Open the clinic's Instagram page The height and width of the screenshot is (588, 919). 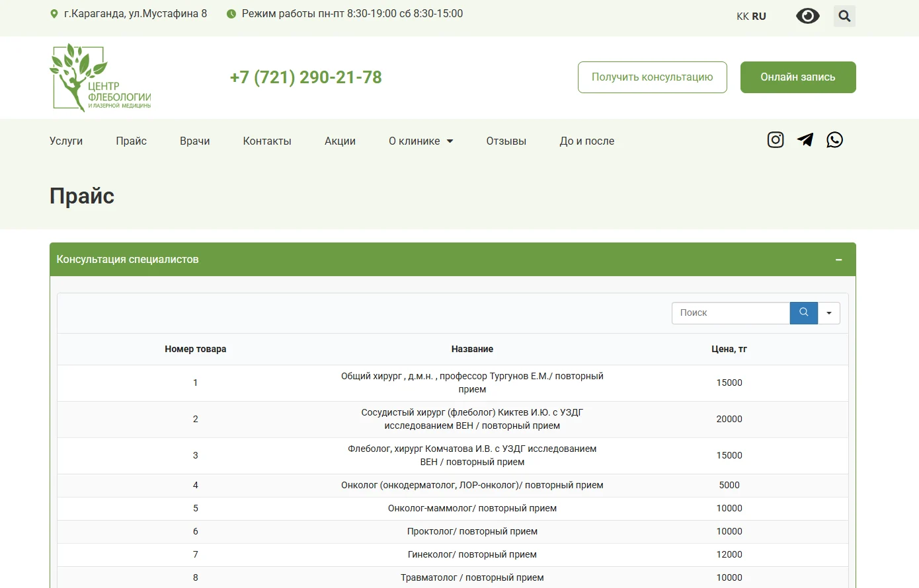(776, 140)
